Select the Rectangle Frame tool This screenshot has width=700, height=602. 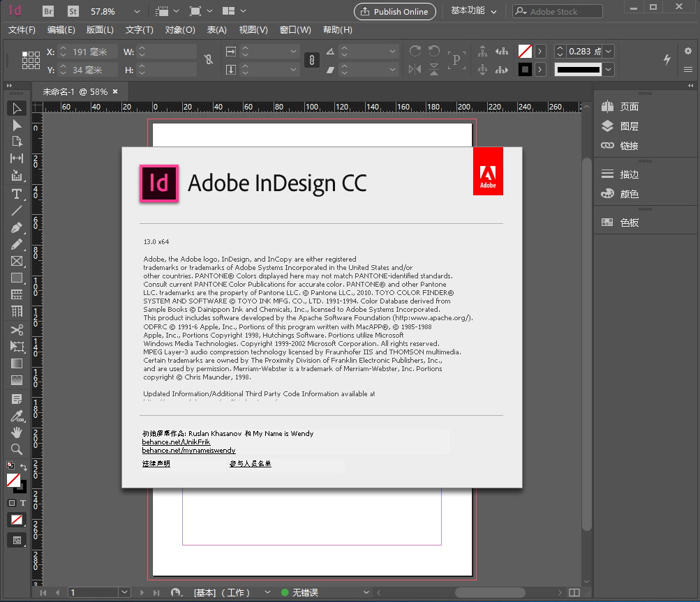click(17, 262)
